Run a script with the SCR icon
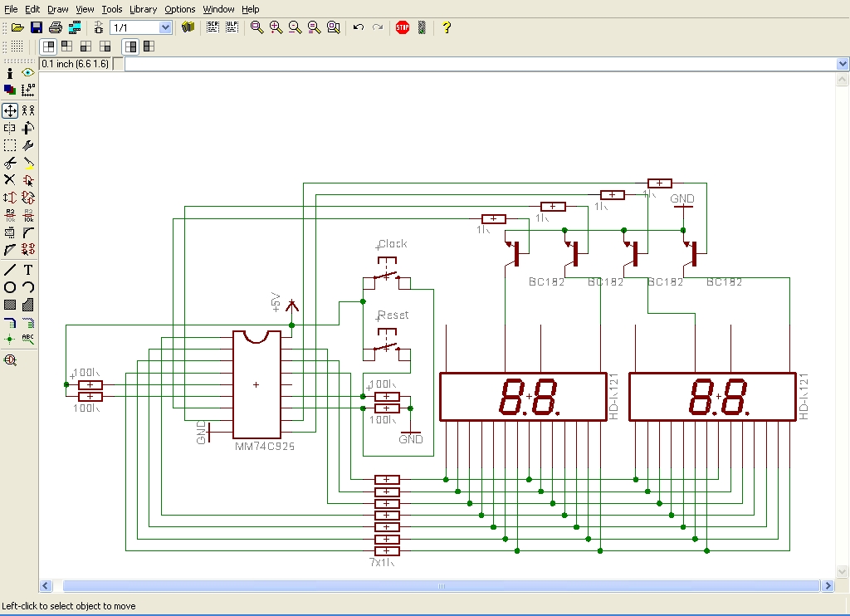 (x=213, y=27)
